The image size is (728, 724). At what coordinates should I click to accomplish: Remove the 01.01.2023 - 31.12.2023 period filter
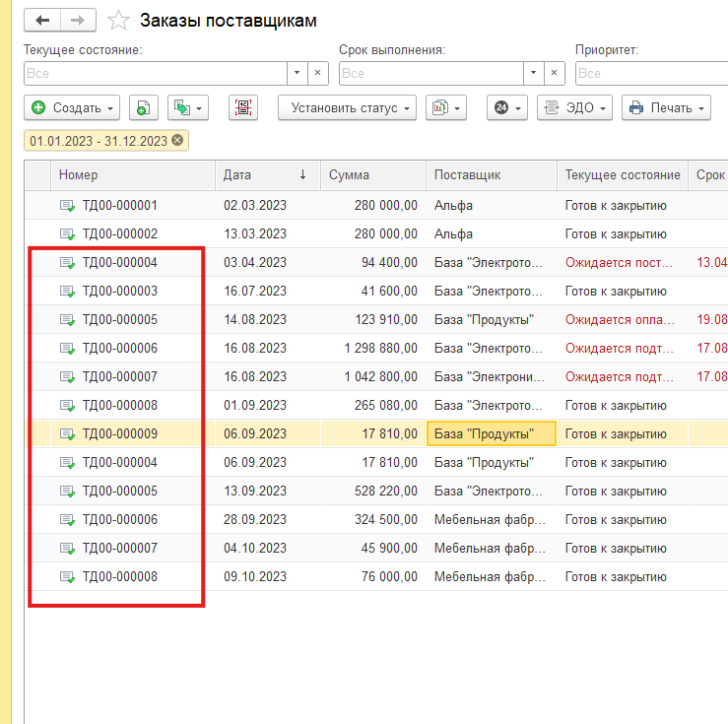177,141
